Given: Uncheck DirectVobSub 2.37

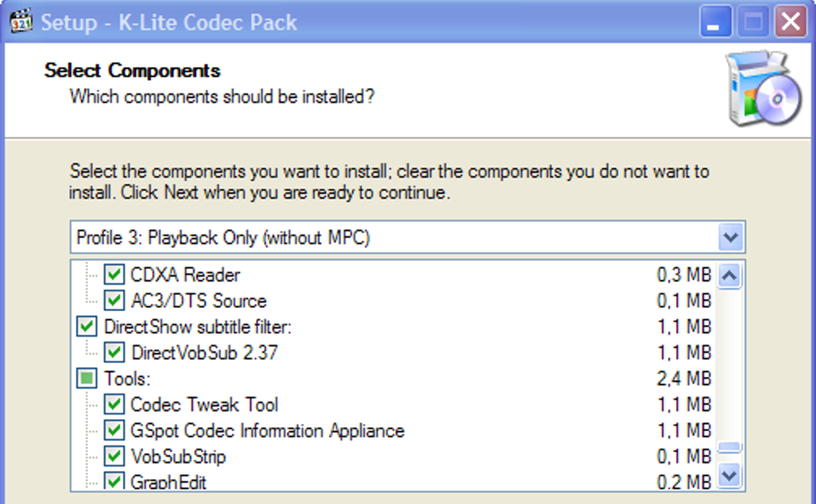Looking at the screenshot, I should (x=114, y=353).
